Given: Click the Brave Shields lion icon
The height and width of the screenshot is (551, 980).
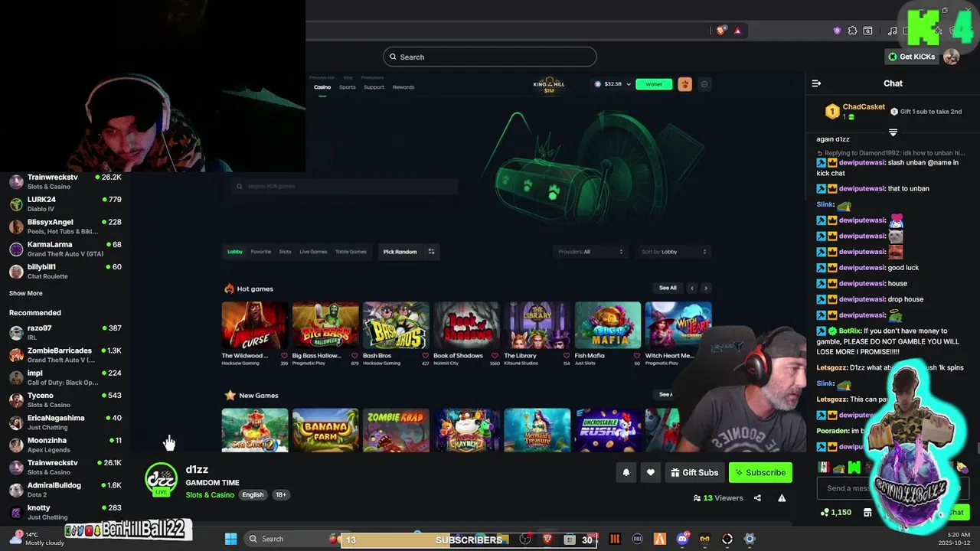Looking at the screenshot, I should click(721, 31).
